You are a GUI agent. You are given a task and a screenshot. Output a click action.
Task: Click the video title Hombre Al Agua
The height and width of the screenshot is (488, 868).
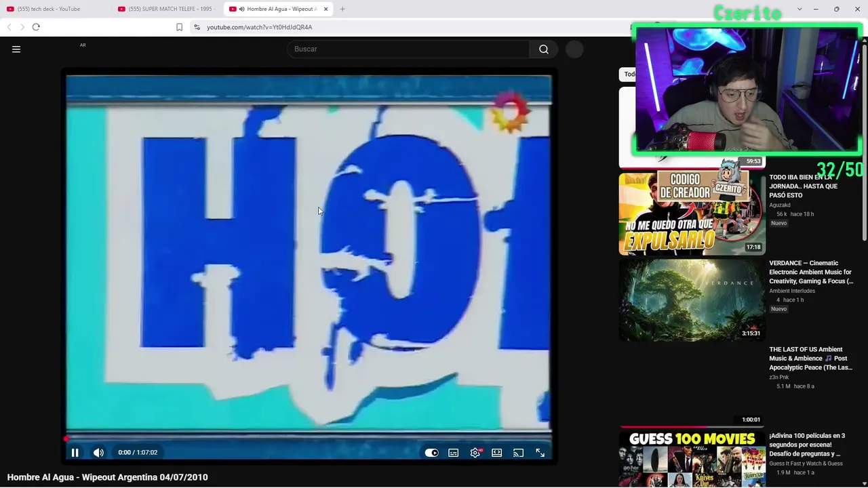click(107, 477)
